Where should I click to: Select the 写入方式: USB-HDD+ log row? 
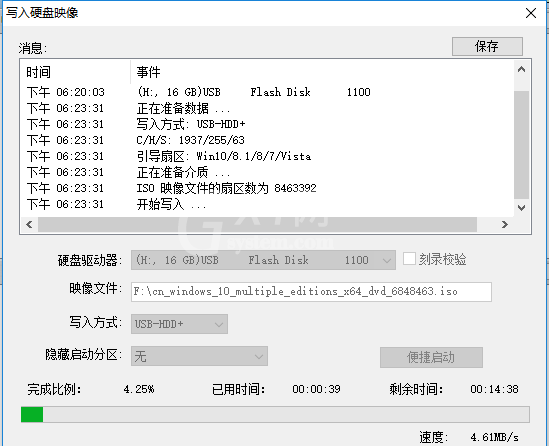pyautogui.click(x=268, y=124)
